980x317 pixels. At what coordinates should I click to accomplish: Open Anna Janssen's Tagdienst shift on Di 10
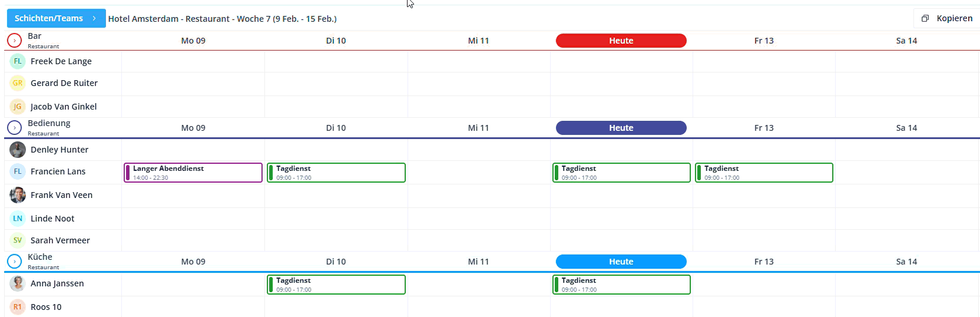click(x=336, y=285)
